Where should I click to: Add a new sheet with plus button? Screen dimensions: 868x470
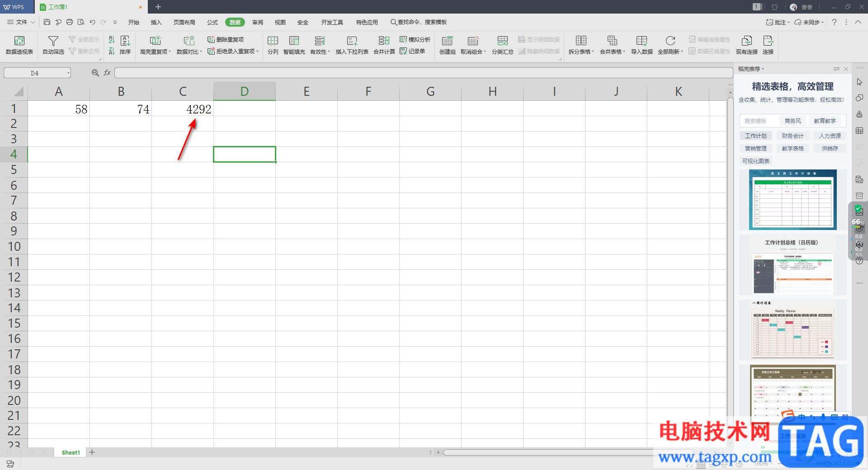tap(92, 452)
